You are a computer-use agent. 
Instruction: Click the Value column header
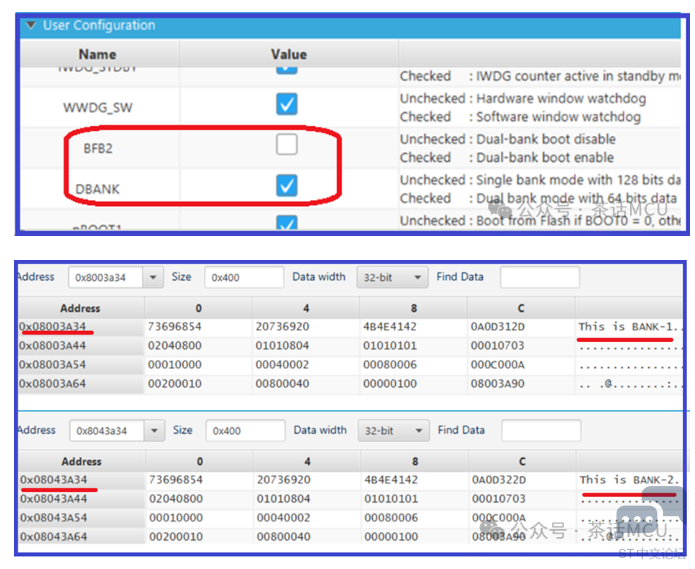[x=288, y=54]
